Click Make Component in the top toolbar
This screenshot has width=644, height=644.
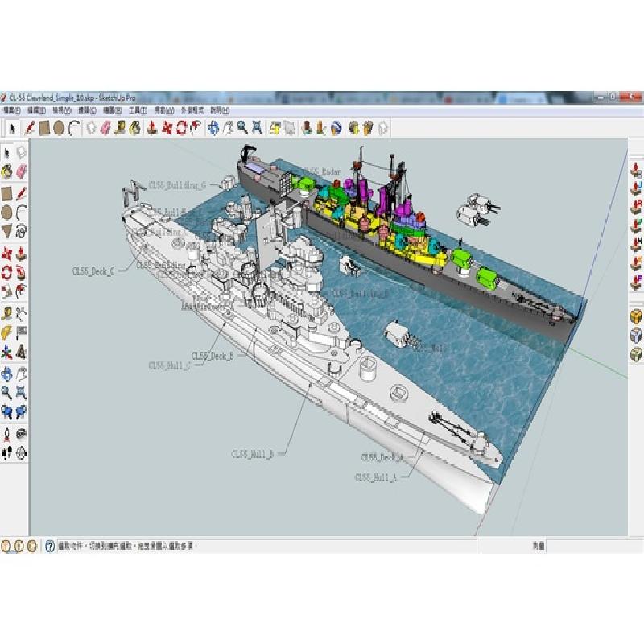coord(91,128)
